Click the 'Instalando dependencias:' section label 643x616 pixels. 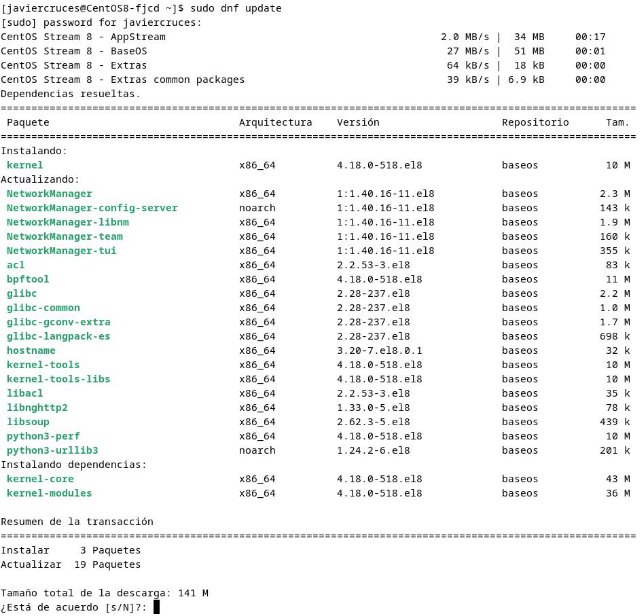tap(73, 465)
